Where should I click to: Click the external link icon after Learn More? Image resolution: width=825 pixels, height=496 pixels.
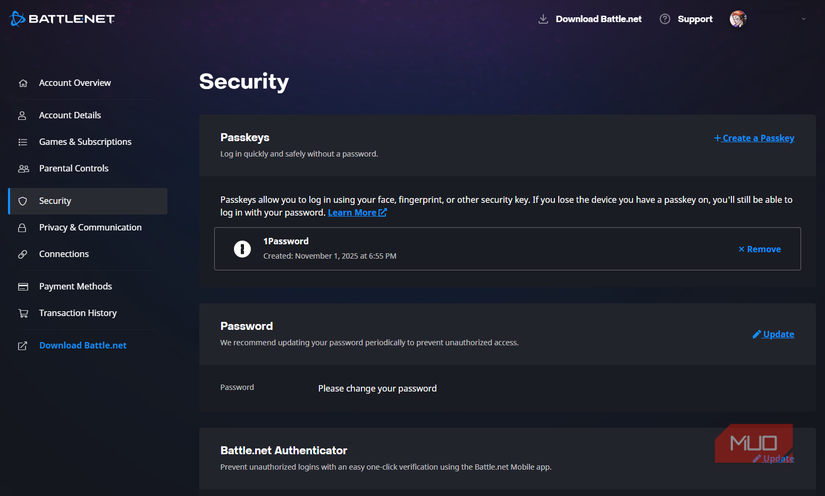[x=383, y=212]
